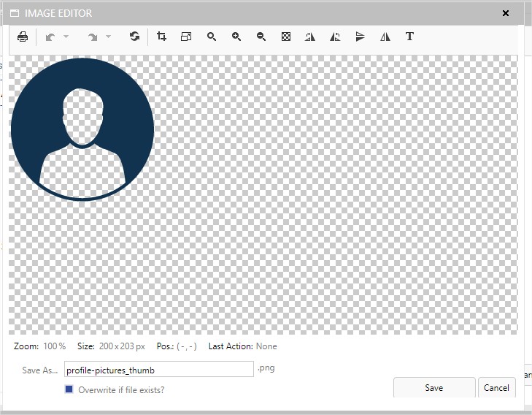
Task: Flip the image vertically
Action: coord(360,37)
